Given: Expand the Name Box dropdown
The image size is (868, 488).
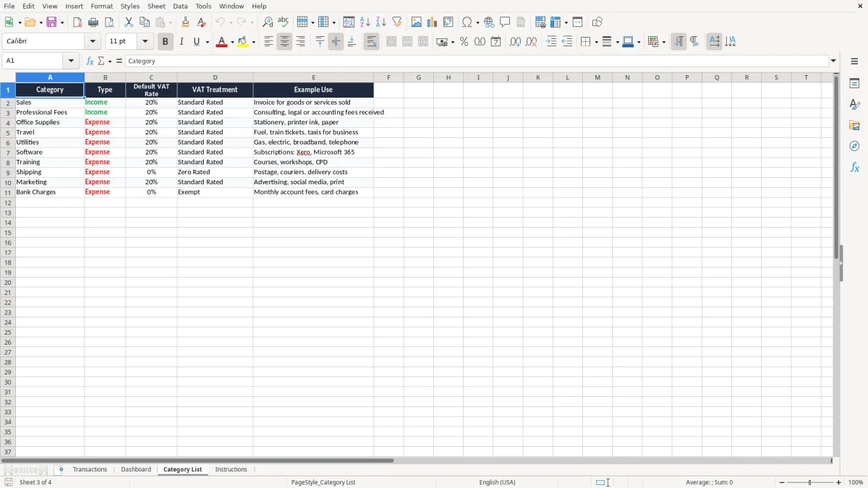Looking at the screenshot, I should [x=71, y=61].
